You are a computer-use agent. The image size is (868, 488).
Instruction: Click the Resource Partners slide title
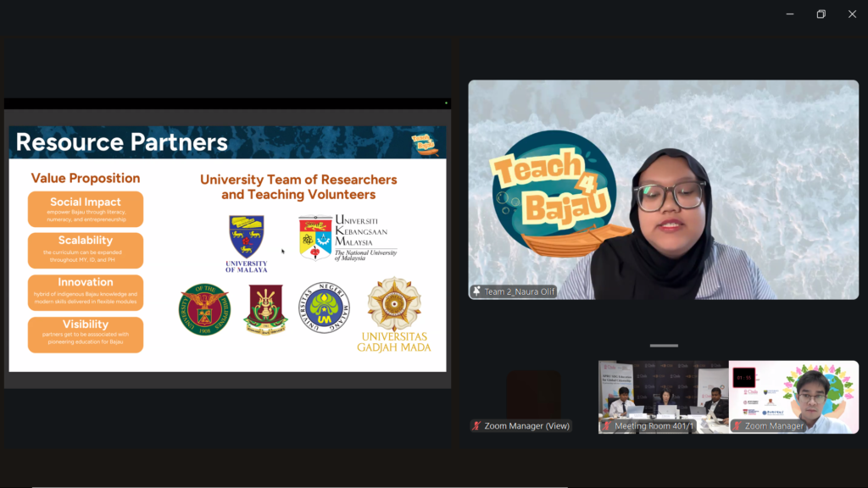(x=121, y=142)
